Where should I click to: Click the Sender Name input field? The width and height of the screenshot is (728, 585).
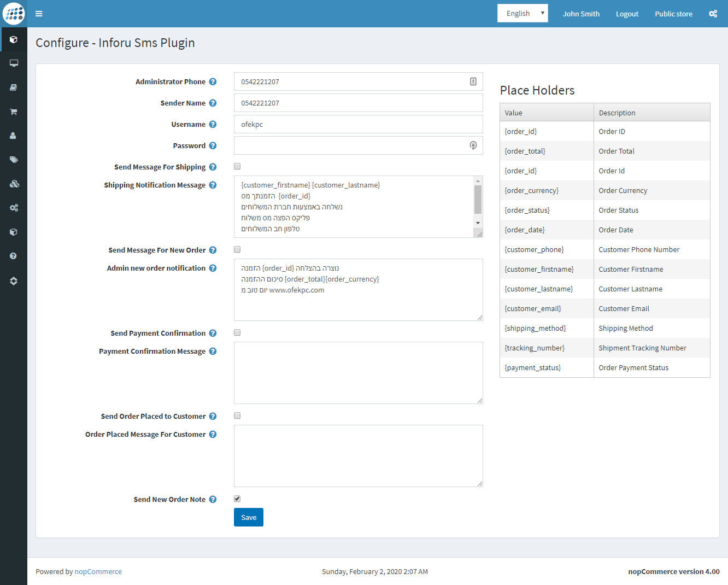359,103
